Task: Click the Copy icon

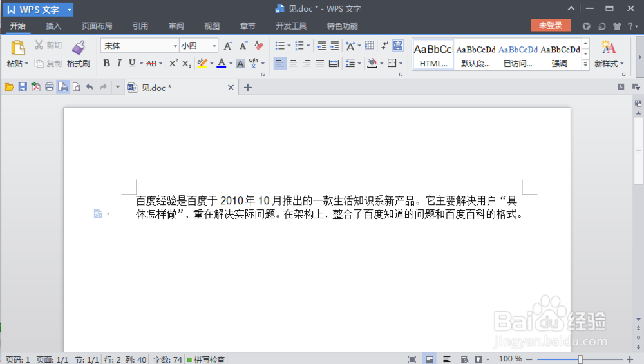Action: point(39,63)
